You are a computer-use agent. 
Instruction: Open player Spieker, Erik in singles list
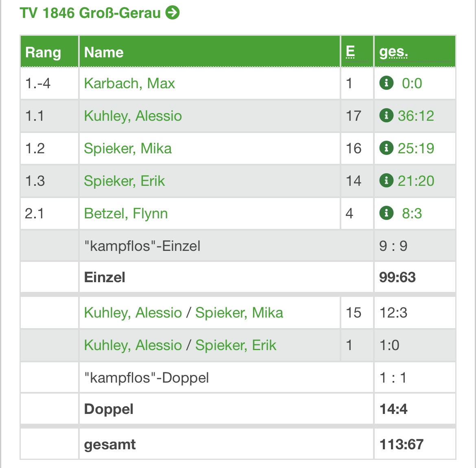(124, 181)
